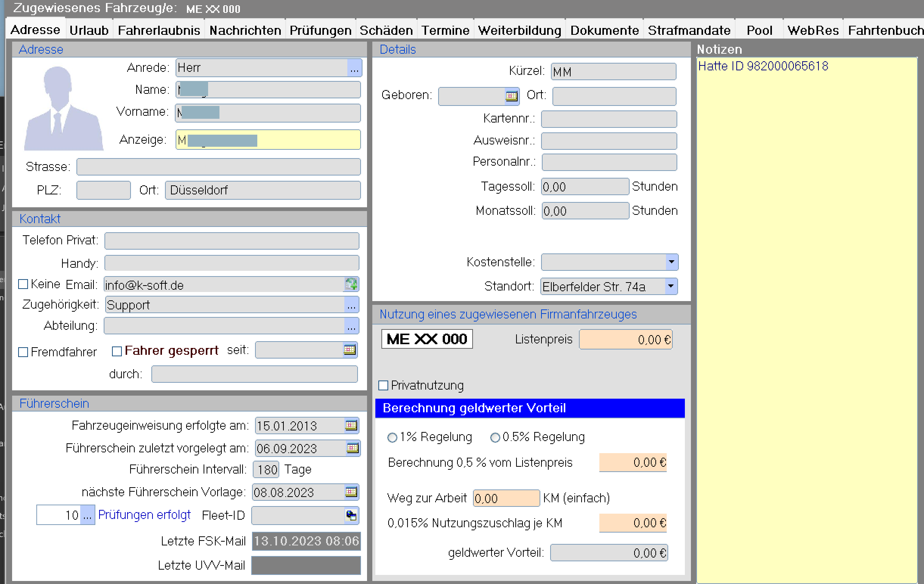Open calendar for Fahrzeugeinweisung erfolgte am
Viewport: 924px width, 584px height.
(351, 425)
